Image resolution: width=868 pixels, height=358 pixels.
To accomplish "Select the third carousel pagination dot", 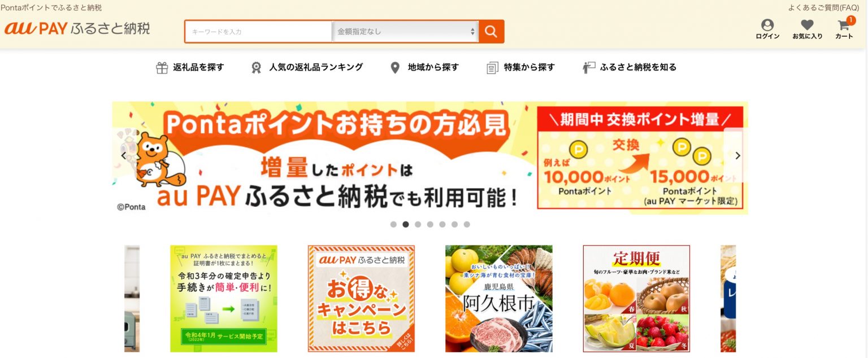I will (x=418, y=224).
